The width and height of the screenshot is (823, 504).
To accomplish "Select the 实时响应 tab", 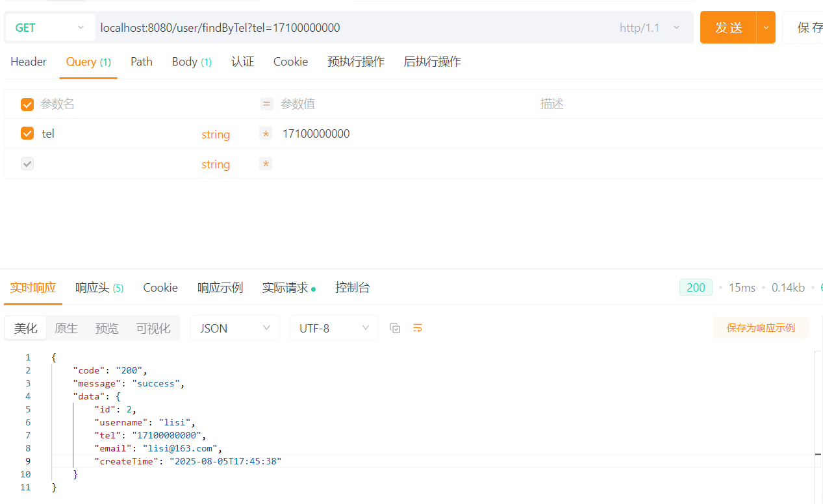I will (x=33, y=288).
